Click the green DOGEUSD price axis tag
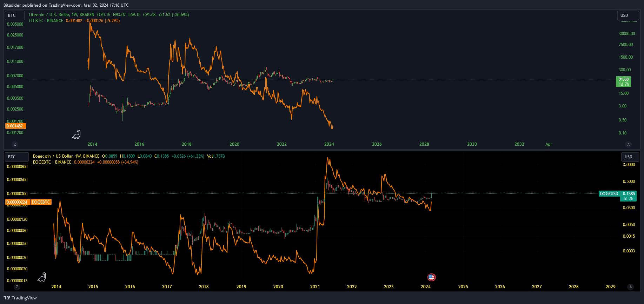The image size is (644, 304). (609, 194)
